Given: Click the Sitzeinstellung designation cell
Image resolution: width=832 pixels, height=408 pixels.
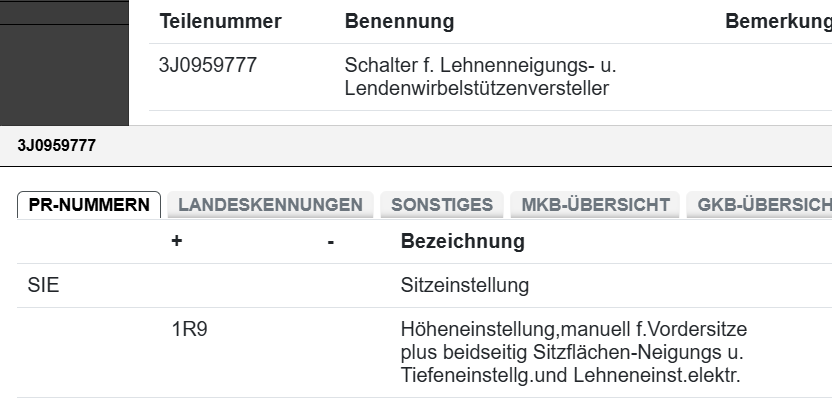Looking at the screenshot, I should point(464,286).
